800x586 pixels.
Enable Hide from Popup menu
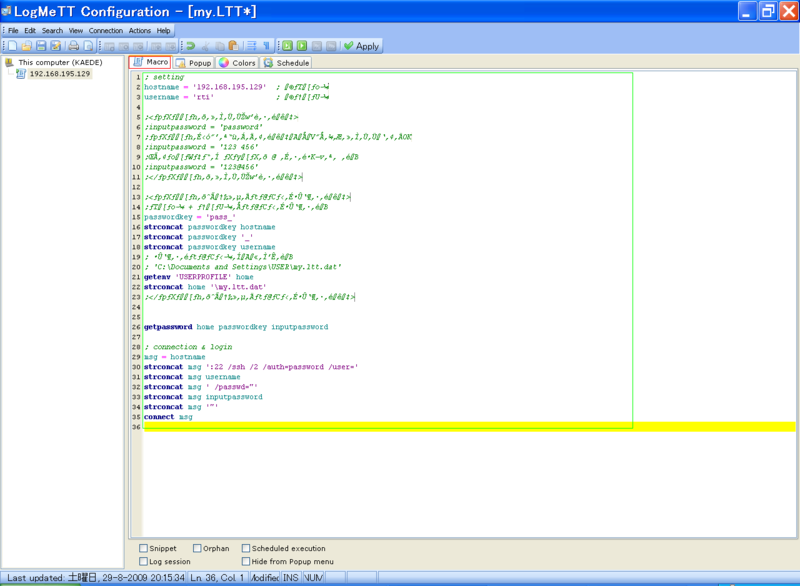click(x=247, y=561)
